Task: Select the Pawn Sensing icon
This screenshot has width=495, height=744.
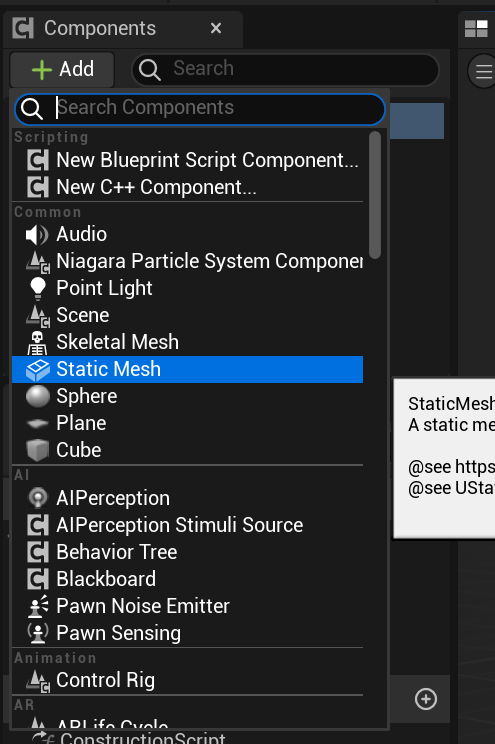Action: (37, 633)
